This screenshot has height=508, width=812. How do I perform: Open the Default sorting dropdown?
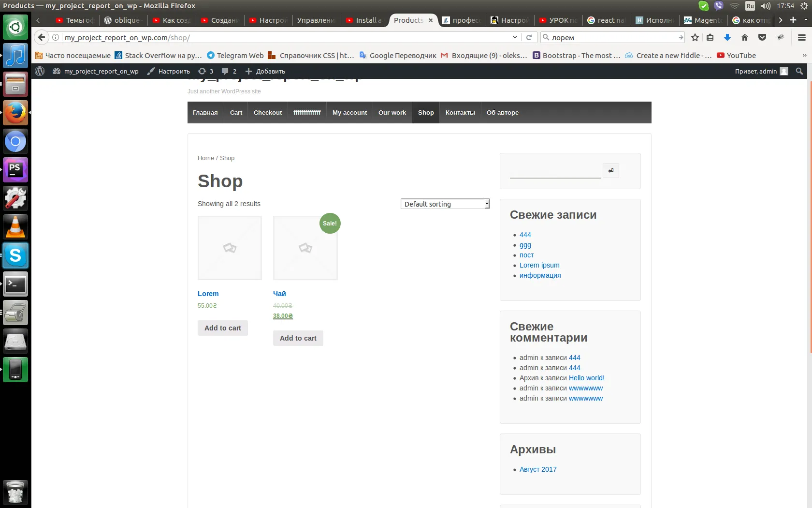coord(445,204)
